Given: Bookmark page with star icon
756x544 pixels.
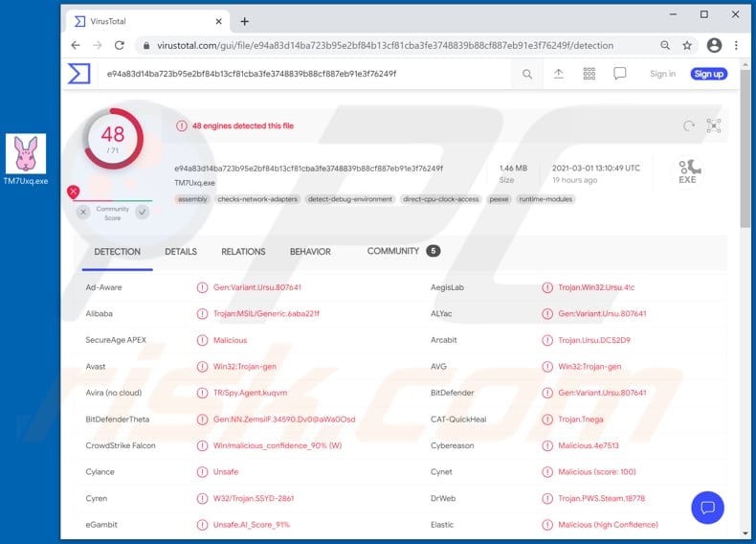Looking at the screenshot, I should coord(687,45).
